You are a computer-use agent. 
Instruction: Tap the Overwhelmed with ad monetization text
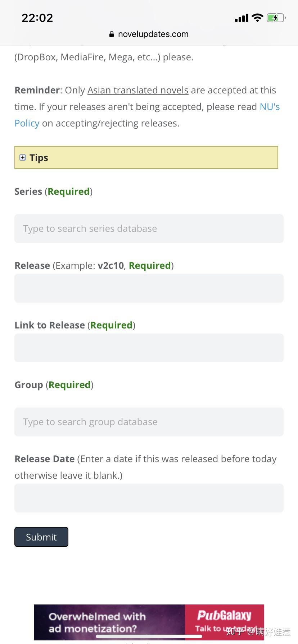97,622
